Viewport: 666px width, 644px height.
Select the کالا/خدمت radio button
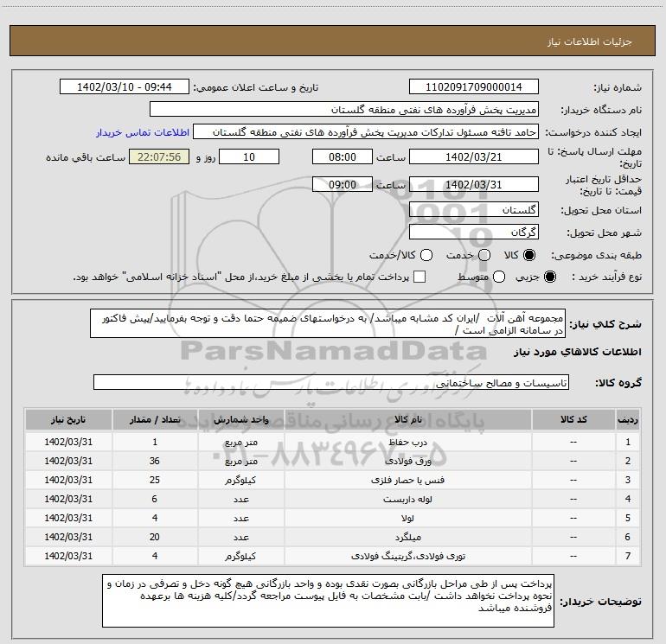(426, 255)
